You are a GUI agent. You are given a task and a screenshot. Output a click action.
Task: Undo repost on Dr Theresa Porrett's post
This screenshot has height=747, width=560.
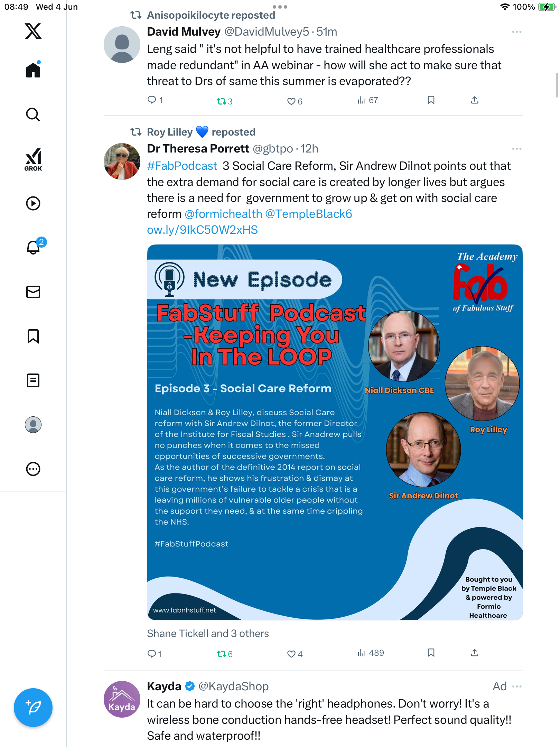[225, 654]
